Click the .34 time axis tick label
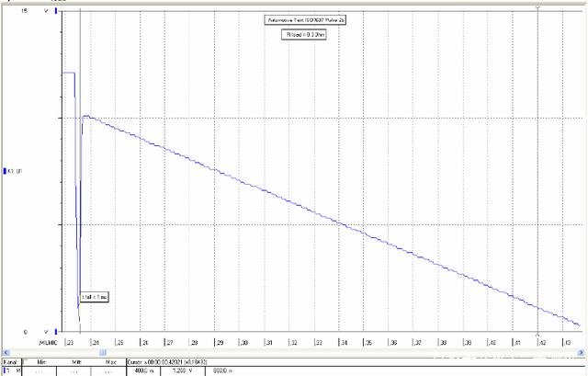The width and height of the screenshot is (588, 376). pos(344,343)
